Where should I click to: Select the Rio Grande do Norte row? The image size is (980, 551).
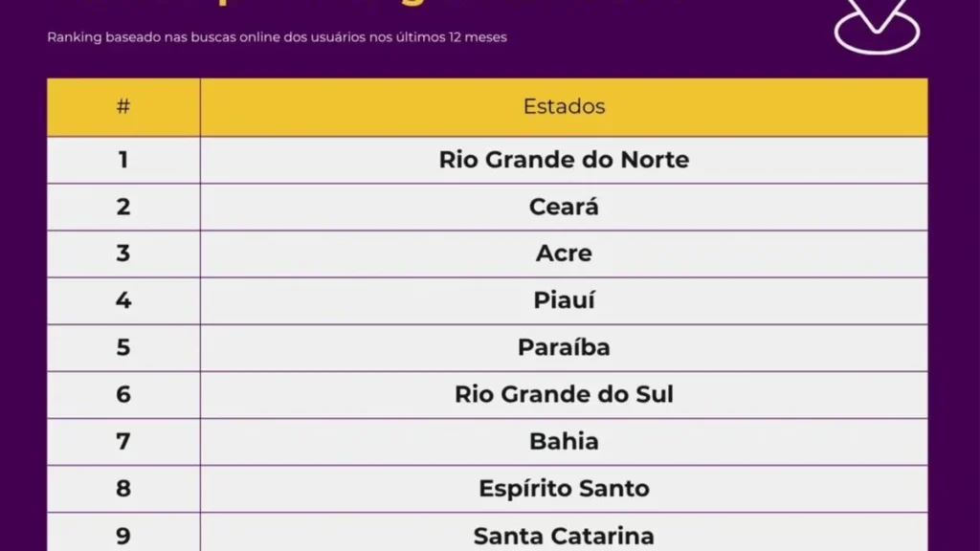click(x=487, y=160)
